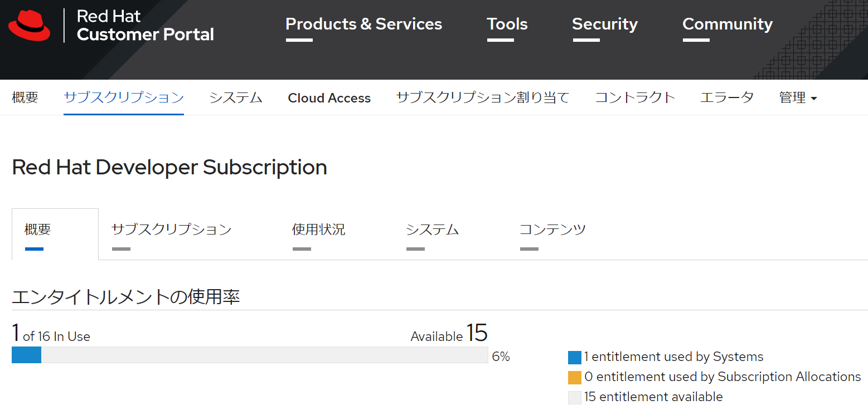Open the Red Hat Customer Portal home link
Viewport: 868px width, 405px height.
pyautogui.click(x=145, y=26)
